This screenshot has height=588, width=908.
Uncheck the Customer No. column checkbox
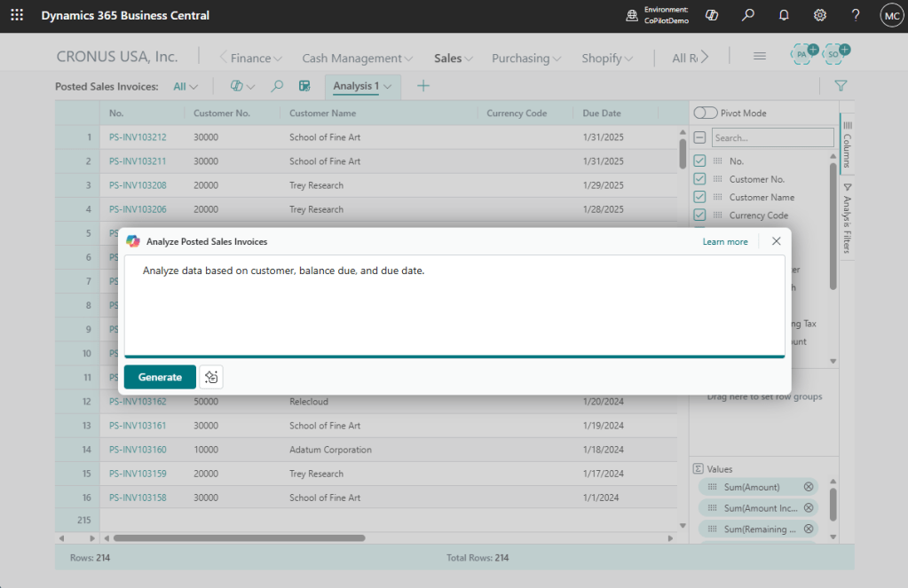click(699, 179)
